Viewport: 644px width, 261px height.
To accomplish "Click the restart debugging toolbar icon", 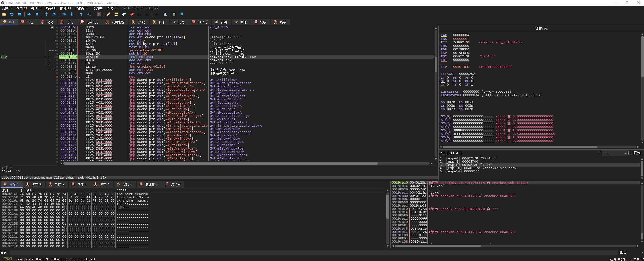I will pos(12,14).
